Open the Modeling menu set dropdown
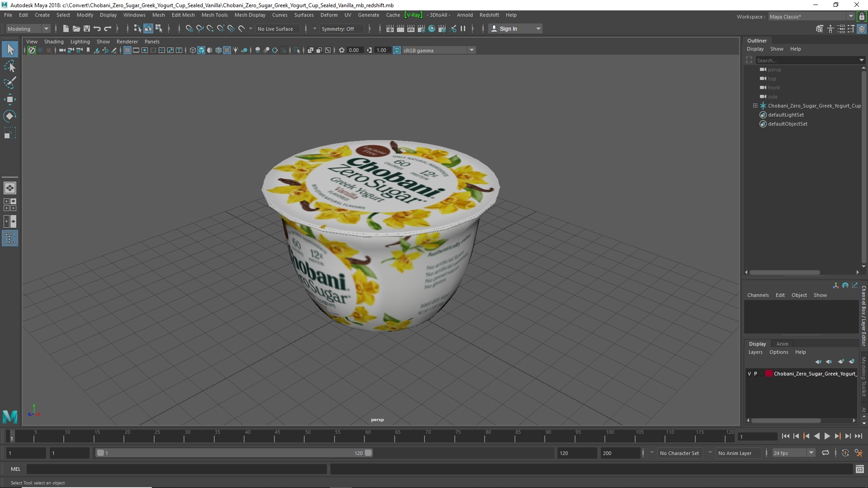This screenshot has width=868, height=488. pyautogui.click(x=28, y=28)
